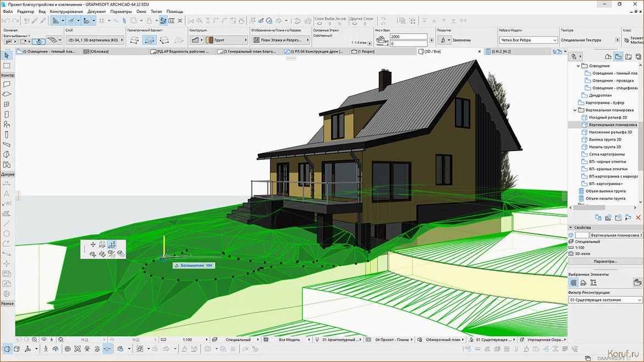Choose first geometry variant polygonal mesh icon
Image resolution: width=644 pixels, height=362 pixels.
(135, 40)
